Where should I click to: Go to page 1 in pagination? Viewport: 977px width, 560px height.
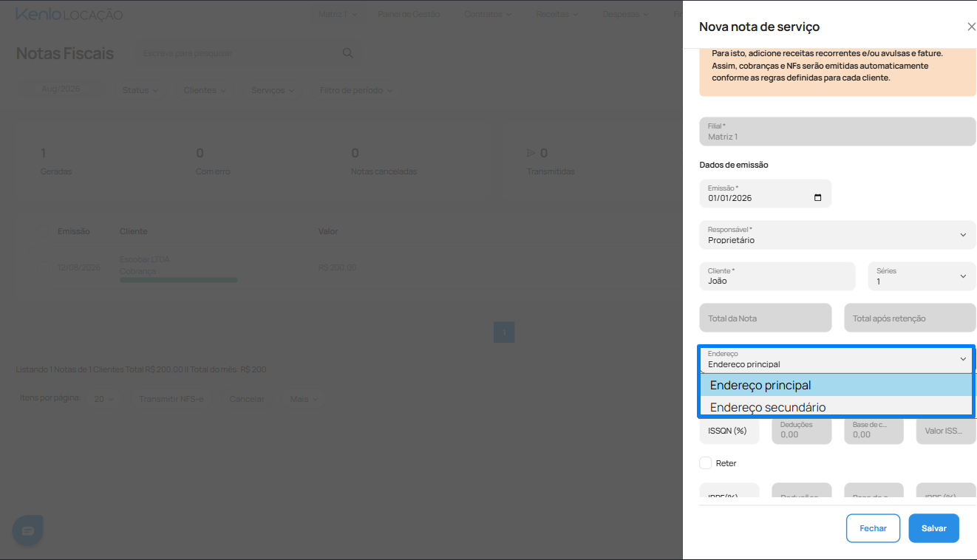504,332
